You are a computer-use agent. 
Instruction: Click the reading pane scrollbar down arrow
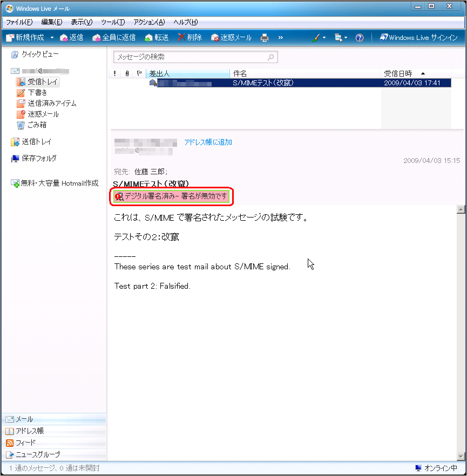[461, 456]
